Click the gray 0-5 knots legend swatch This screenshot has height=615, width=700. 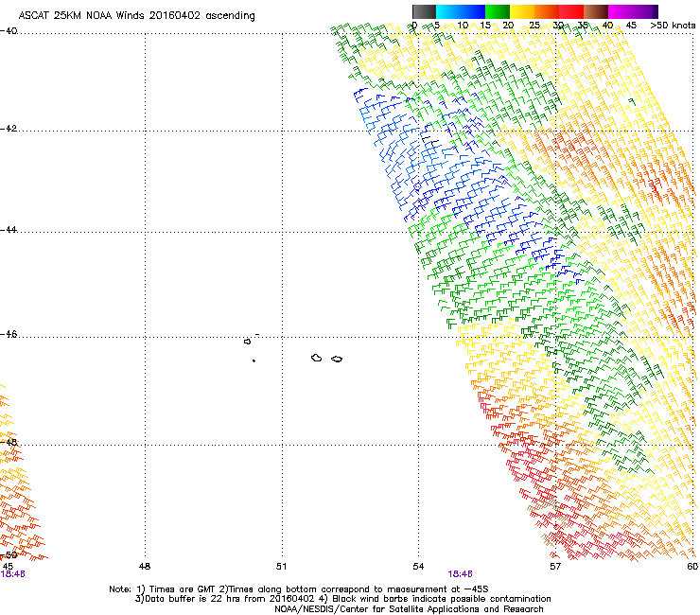424,11
